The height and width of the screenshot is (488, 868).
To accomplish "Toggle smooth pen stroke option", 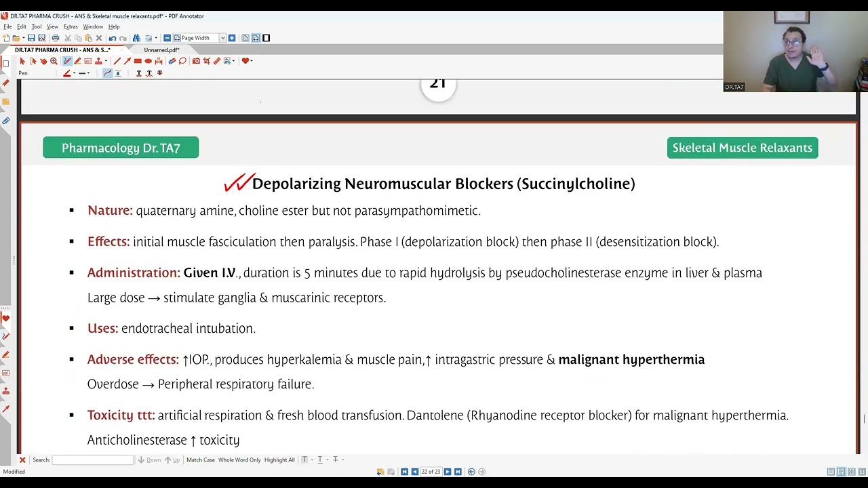I will point(108,73).
